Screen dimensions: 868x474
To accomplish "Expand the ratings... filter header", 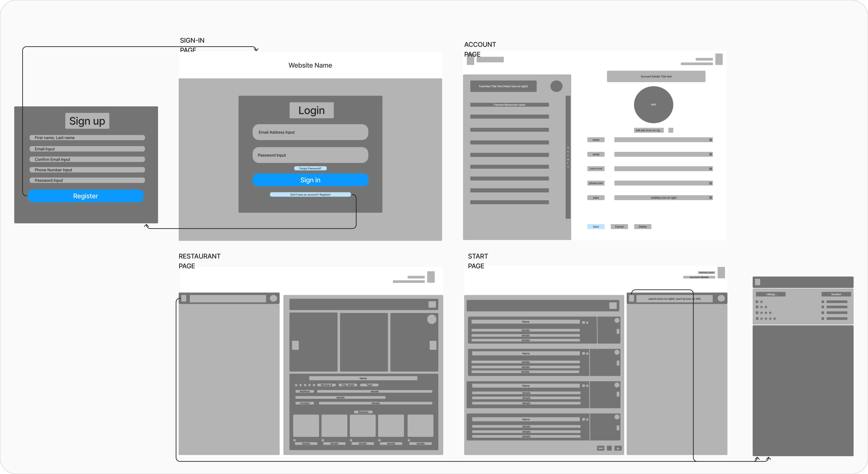I will coord(771,294).
